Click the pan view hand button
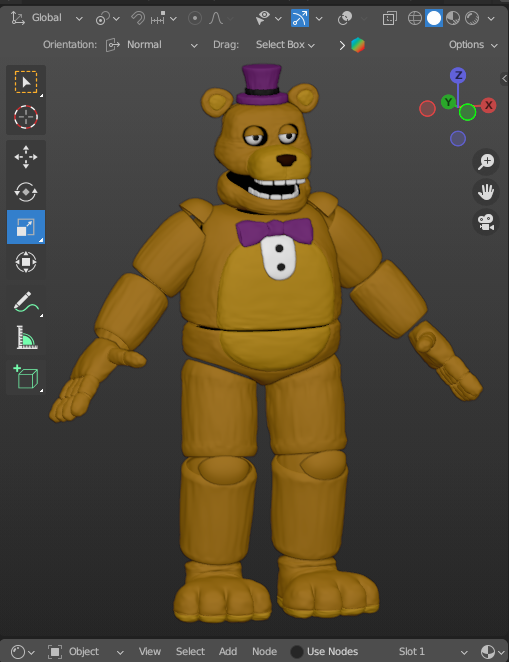Screen dimensions: 509x662 [486, 192]
